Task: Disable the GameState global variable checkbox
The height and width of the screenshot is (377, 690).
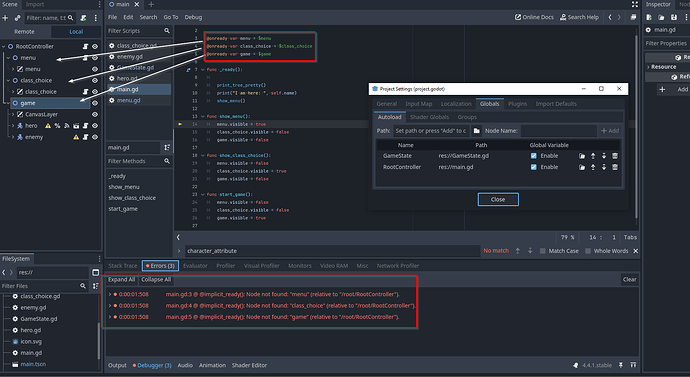Action: (534, 156)
